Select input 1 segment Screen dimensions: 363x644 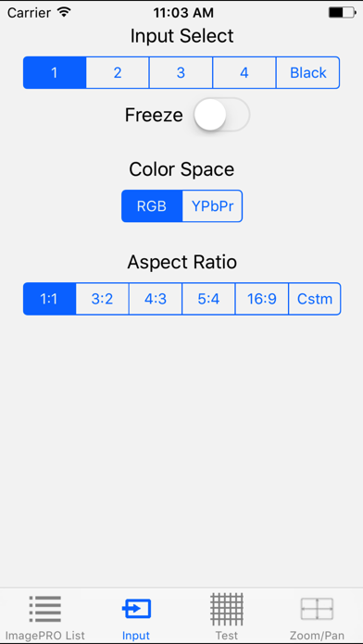coord(55,73)
